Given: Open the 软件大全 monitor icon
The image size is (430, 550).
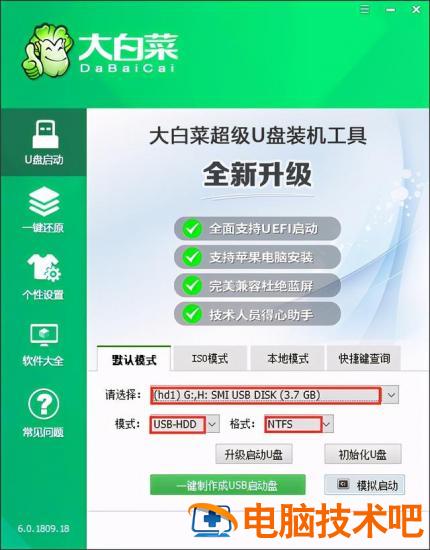Looking at the screenshot, I should coord(44,335).
